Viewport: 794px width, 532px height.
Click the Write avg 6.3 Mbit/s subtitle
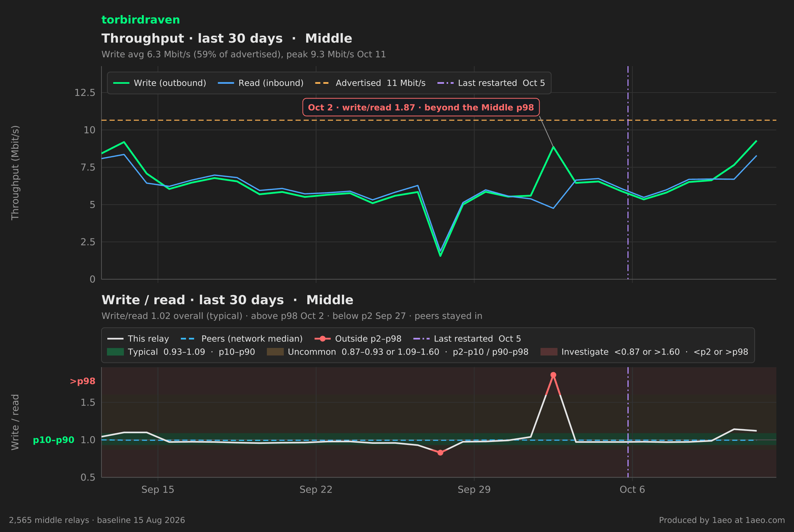[x=244, y=54]
